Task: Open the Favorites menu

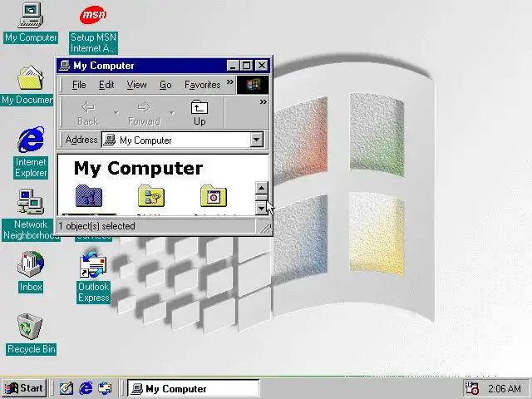Action: (x=203, y=85)
